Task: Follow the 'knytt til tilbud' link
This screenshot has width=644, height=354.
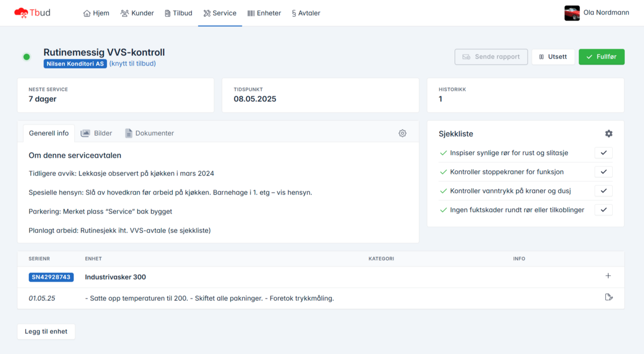Action: [x=133, y=63]
